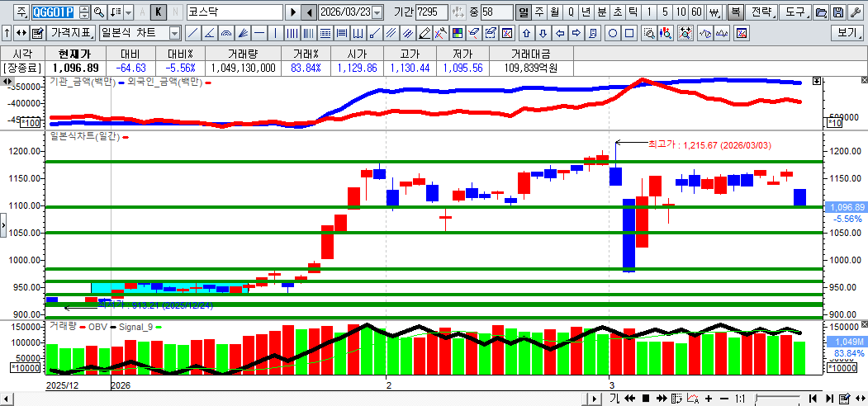Select the ellipse shape tool
Screen dimensions: 868x406
613,33
